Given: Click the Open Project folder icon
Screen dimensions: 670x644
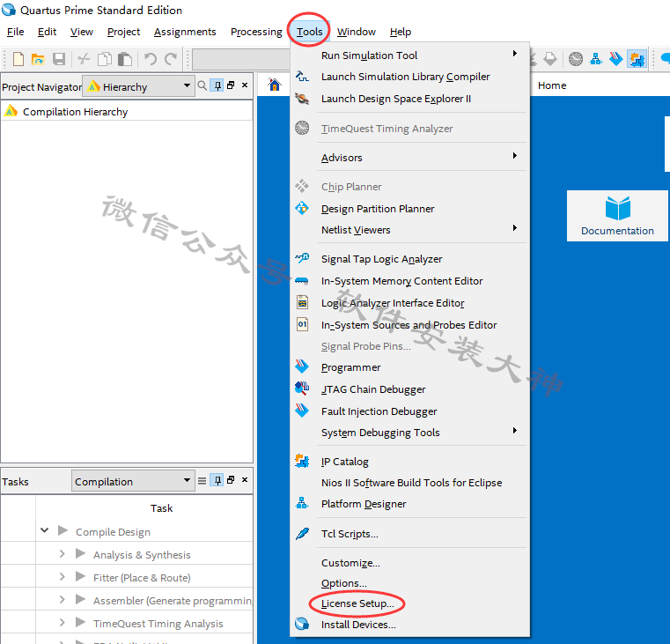Looking at the screenshot, I should pyautogui.click(x=38, y=59).
